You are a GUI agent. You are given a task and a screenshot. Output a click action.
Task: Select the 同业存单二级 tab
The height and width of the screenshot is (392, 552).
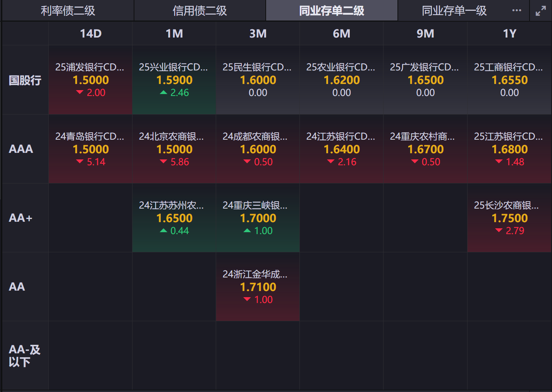[332, 10]
